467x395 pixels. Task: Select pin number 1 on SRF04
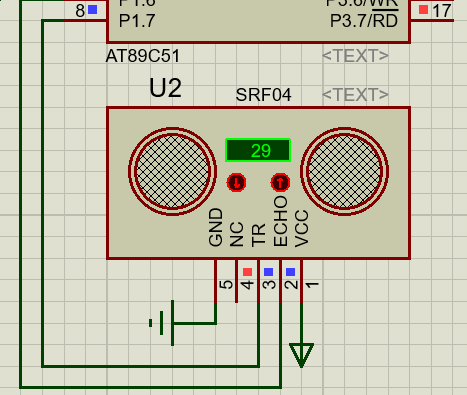click(312, 285)
